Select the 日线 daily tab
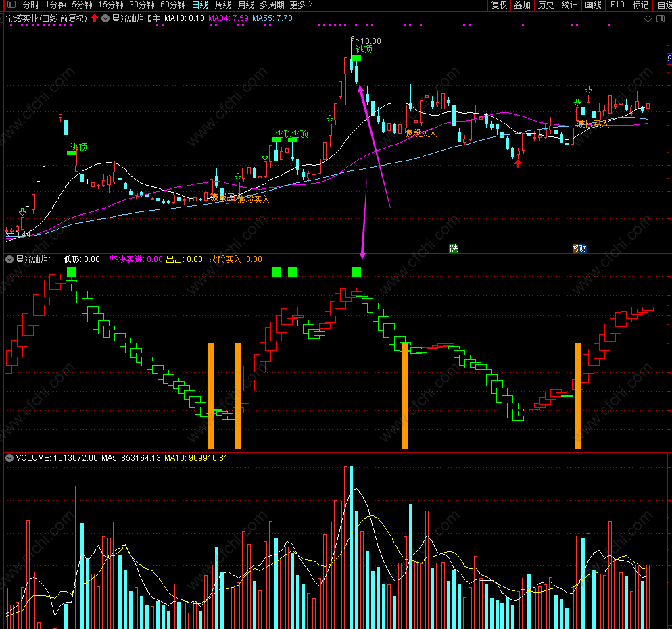This screenshot has width=672, height=629. (199, 5)
